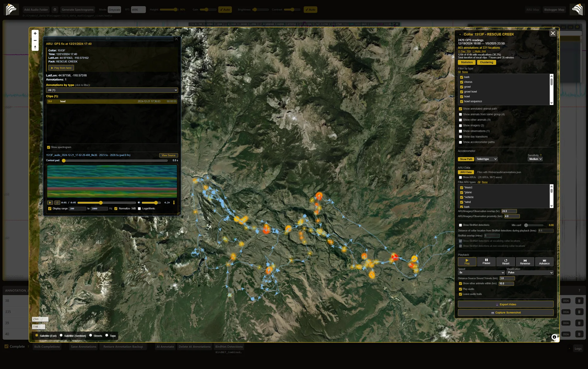Click None link under Filter by type
The image size is (588, 369).
pos(465,72)
